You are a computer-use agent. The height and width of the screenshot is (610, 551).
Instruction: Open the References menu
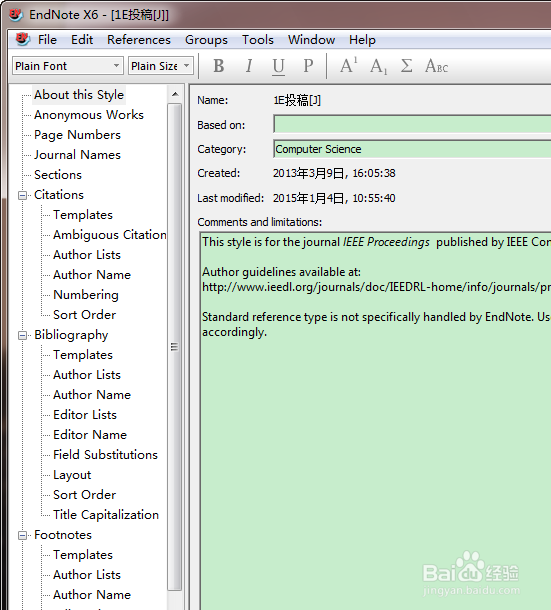139,40
